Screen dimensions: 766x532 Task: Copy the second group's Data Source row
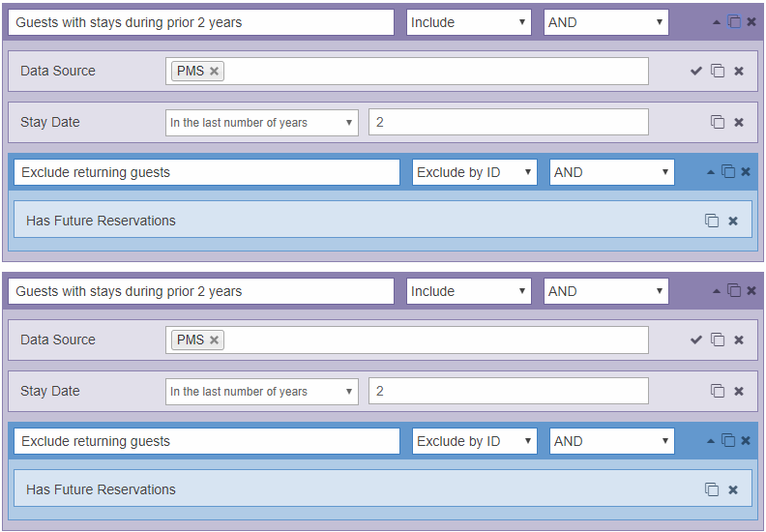(718, 340)
